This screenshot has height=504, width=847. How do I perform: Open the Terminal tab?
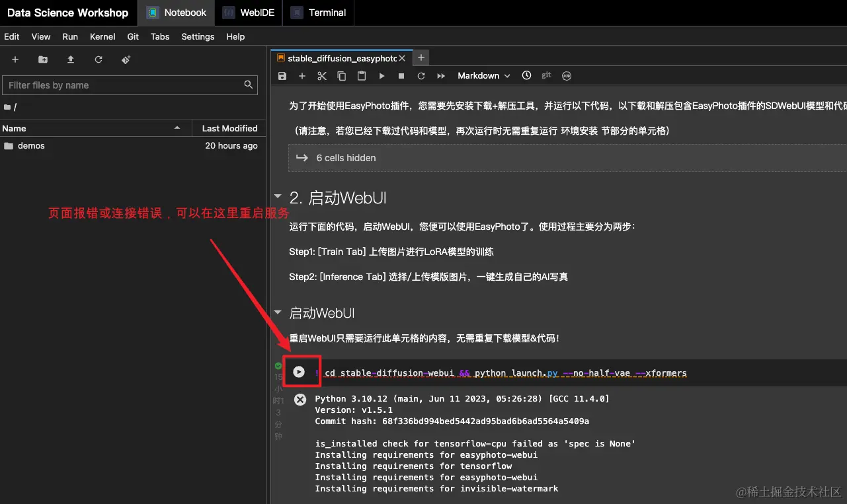(x=318, y=13)
